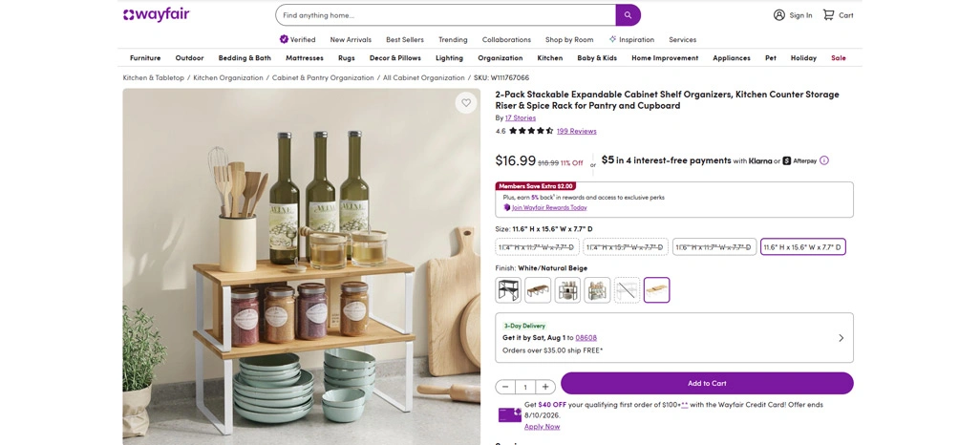Open the Kitchen category menu
980x445 pixels.
550,58
